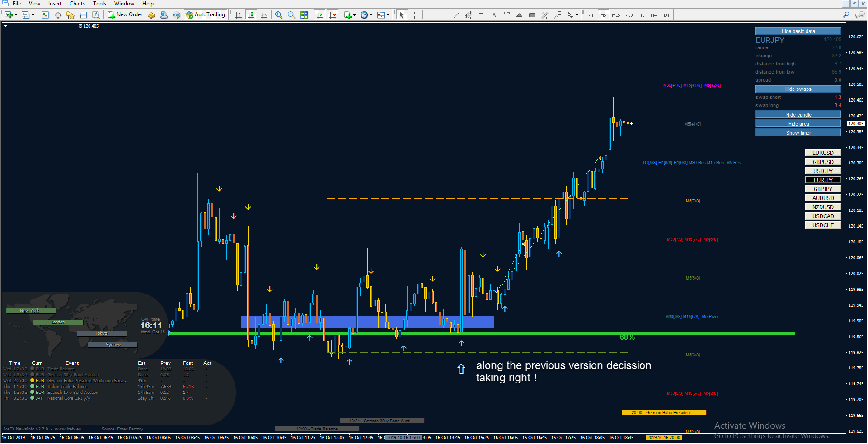This screenshot has width=868, height=444.
Task: Switch chart to candlesticks mode
Action: point(251,15)
